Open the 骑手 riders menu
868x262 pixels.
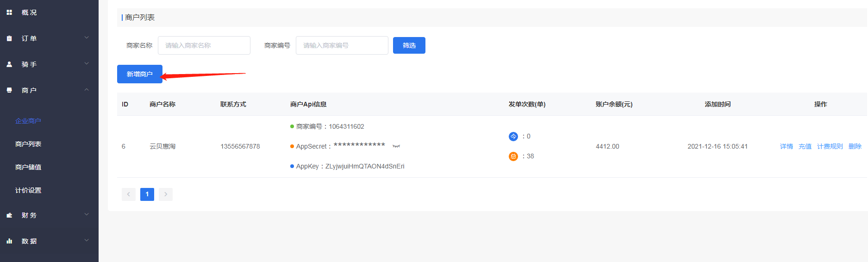[29, 64]
